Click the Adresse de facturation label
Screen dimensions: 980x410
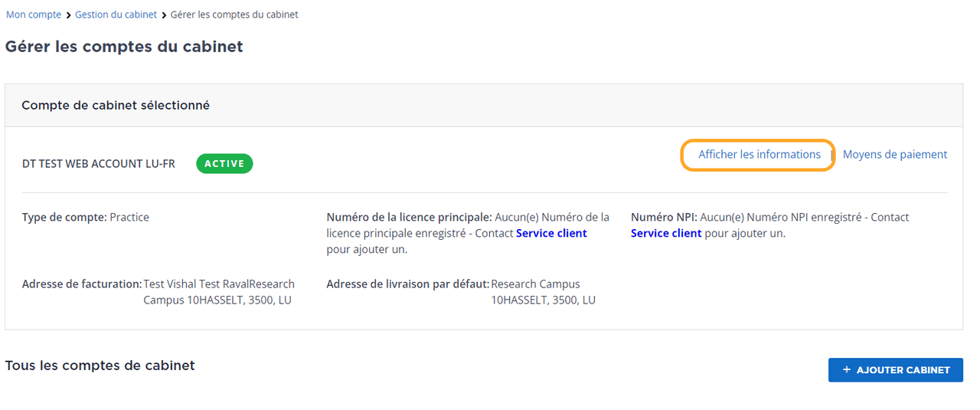click(x=82, y=284)
